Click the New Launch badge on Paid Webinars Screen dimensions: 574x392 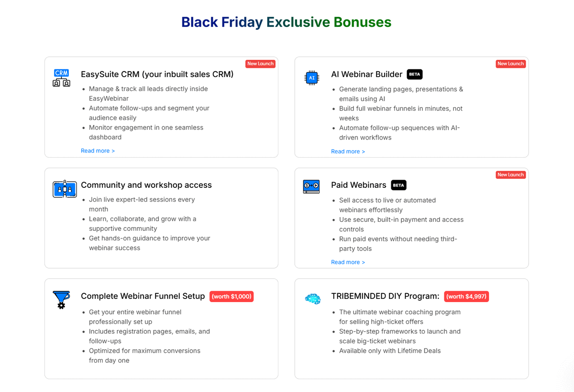tap(510, 174)
